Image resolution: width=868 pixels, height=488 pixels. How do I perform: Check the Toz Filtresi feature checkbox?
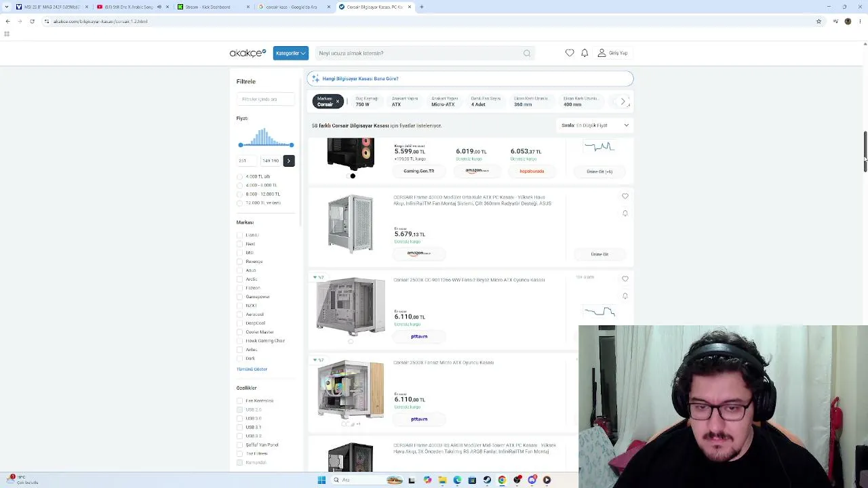point(239,453)
